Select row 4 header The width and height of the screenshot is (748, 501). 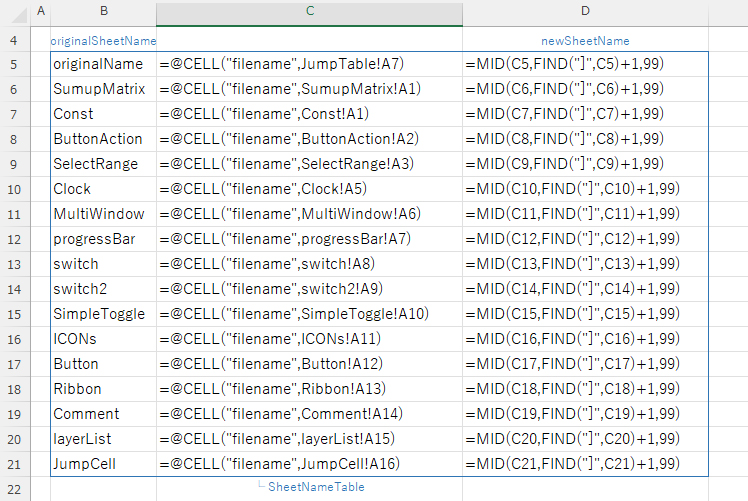click(15, 41)
